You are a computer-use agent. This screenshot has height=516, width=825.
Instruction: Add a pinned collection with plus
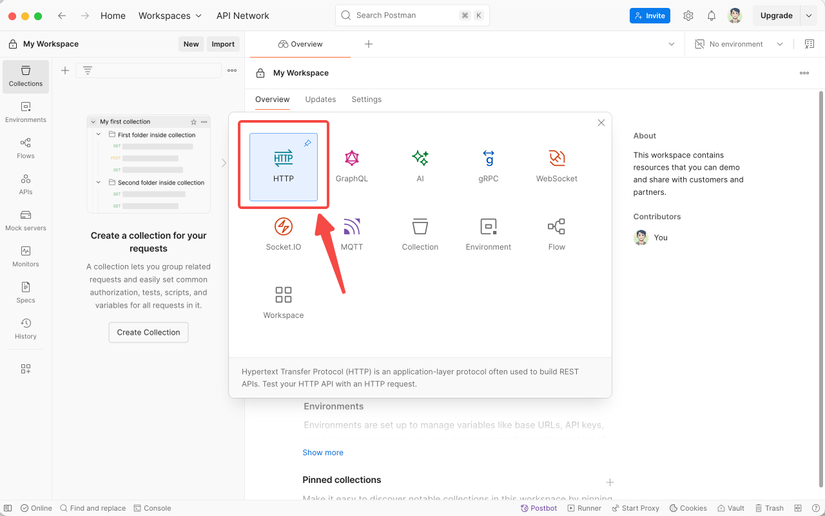coord(610,482)
